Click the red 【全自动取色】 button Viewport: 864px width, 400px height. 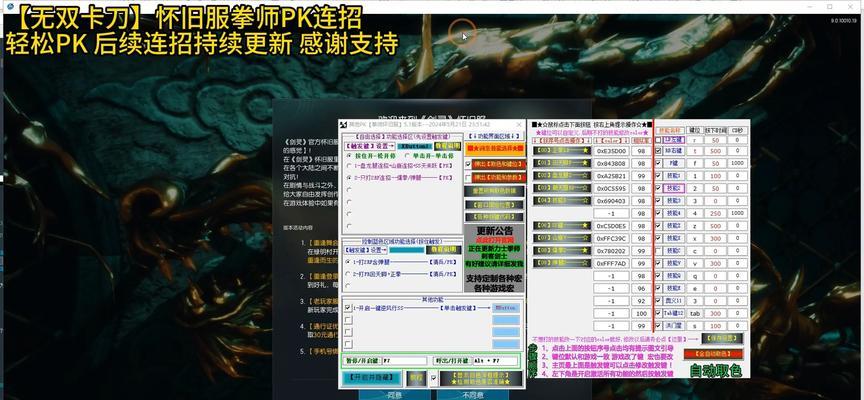[x=713, y=354]
